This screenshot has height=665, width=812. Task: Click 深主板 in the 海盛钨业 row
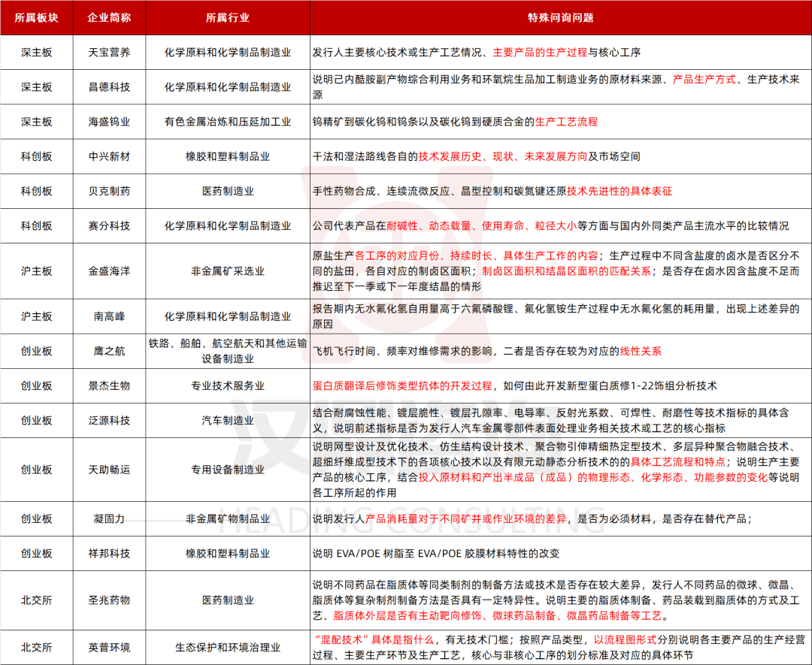tap(36, 122)
